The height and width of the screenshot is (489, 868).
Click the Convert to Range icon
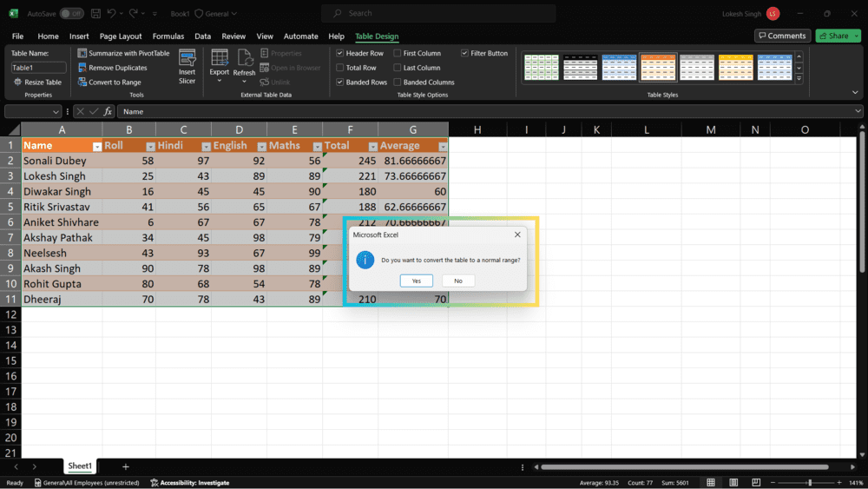tap(82, 83)
